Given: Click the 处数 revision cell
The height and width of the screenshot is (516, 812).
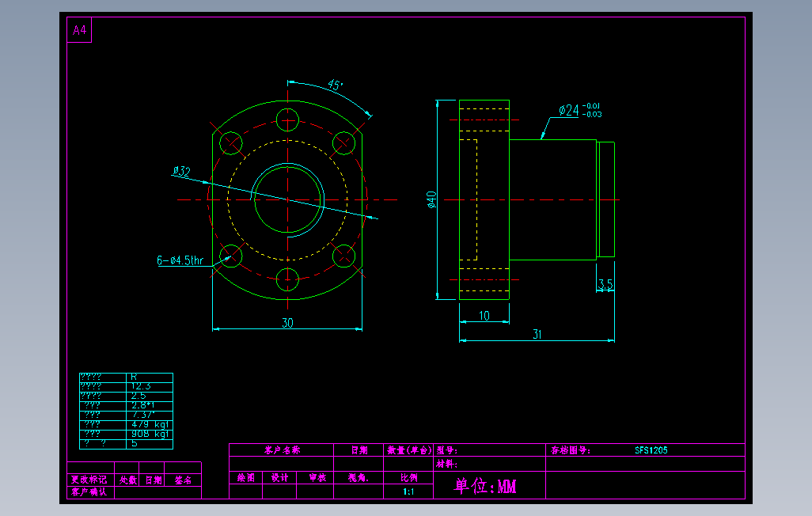Looking at the screenshot, I should point(127,480).
